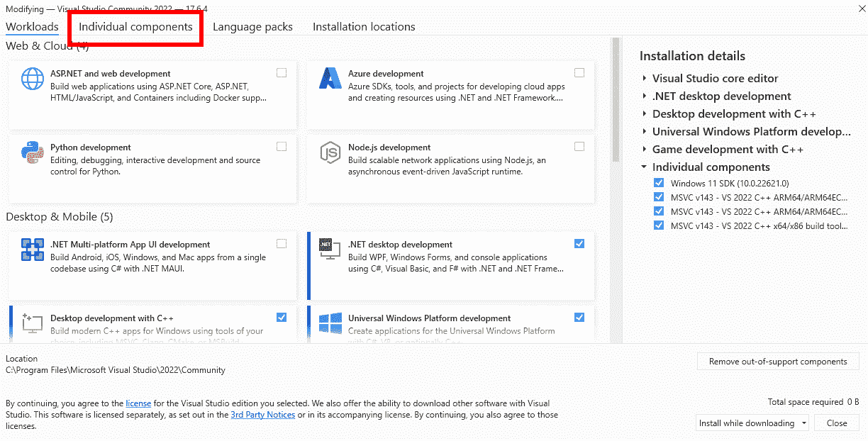Enable the ASP.NET and web development checkbox
This screenshot has width=868, height=441.
[x=282, y=73]
